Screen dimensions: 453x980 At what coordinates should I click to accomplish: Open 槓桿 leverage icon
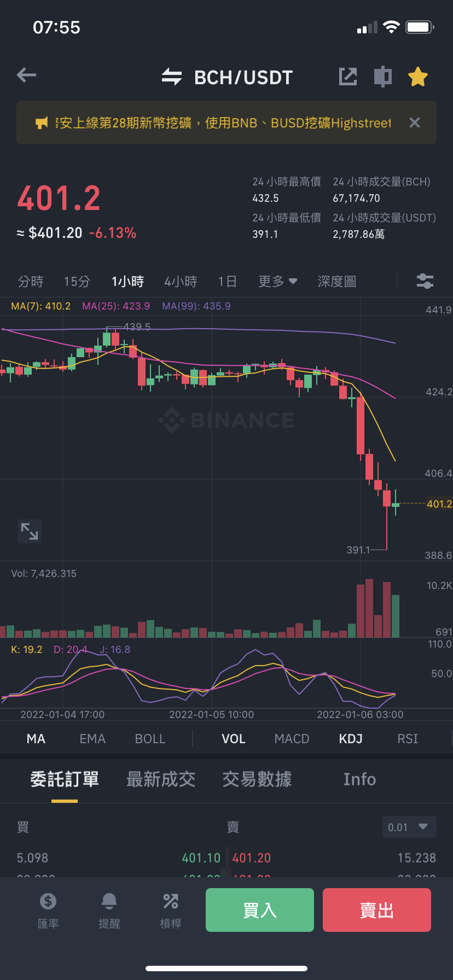pyautogui.click(x=171, y=911)
